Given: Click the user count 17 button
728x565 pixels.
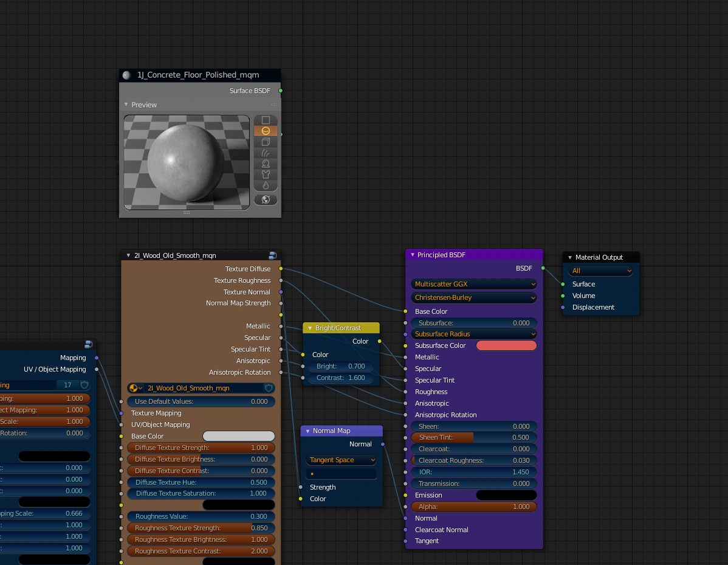Looking at the screenshot, I should [x=68, y=385].
